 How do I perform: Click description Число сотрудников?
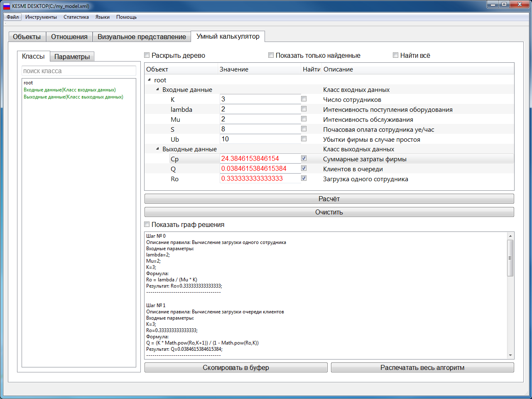[352, 100]
